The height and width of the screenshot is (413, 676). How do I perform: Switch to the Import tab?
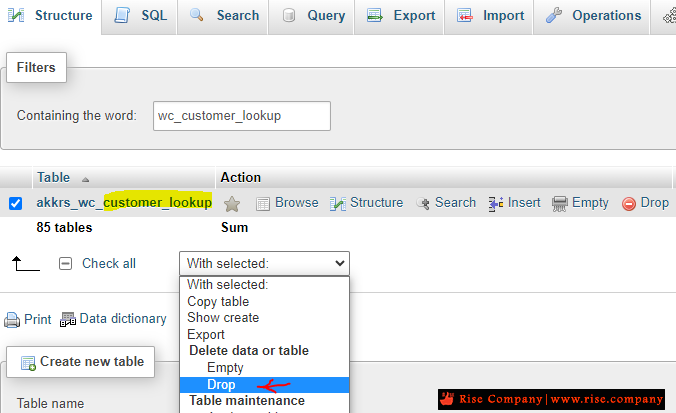click(x=488, y=16)
